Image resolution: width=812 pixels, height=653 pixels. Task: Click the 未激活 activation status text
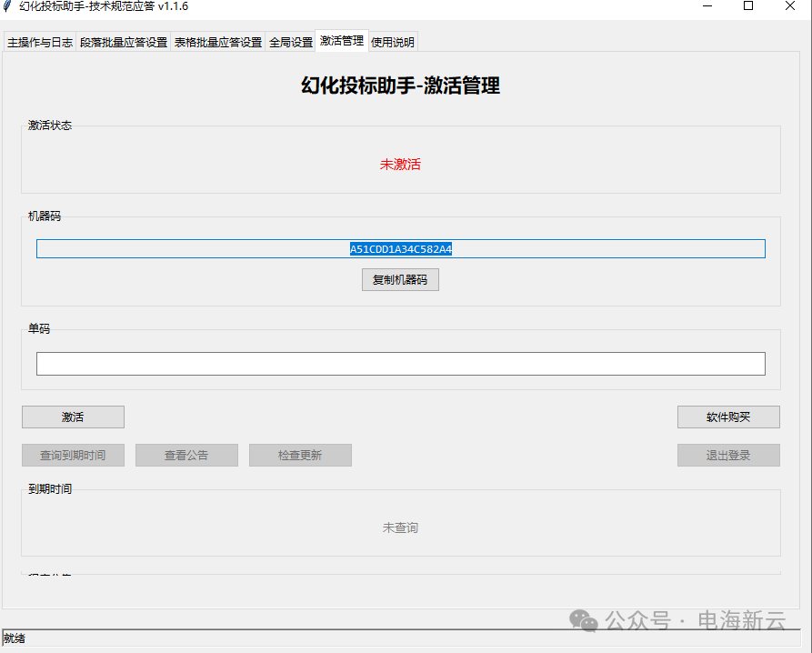pos(400,165)
